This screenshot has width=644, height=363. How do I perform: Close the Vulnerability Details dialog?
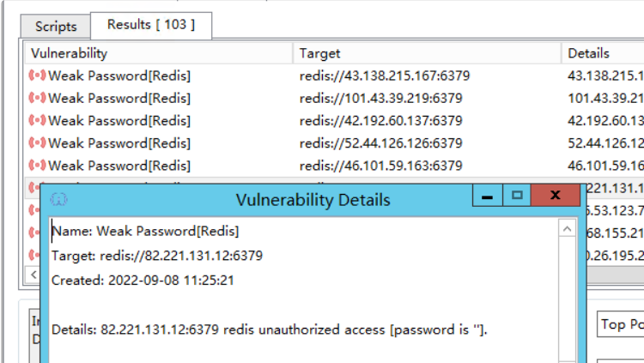coord(556,195)
